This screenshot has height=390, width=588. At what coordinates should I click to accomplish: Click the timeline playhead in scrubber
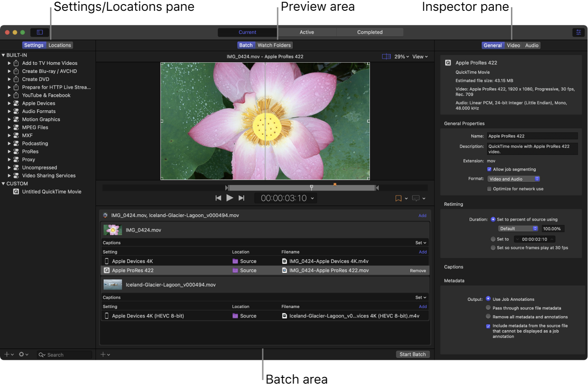point(311,187)
